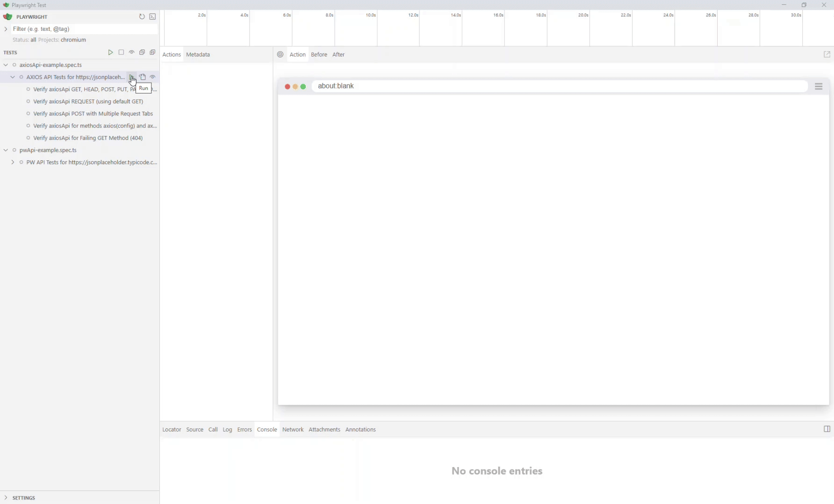Click the Projects: chromium filter
This screenshot has height=504, width=834.
click(62, 40)
